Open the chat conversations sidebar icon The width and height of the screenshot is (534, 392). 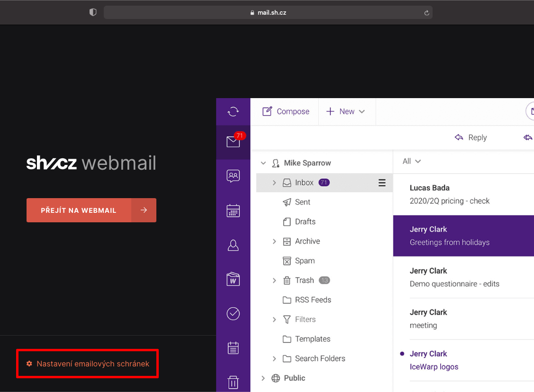click(233, 176)
